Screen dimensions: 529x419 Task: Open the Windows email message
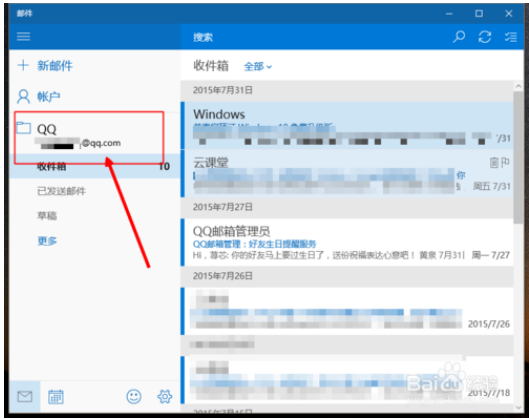(x=347, y=125)
